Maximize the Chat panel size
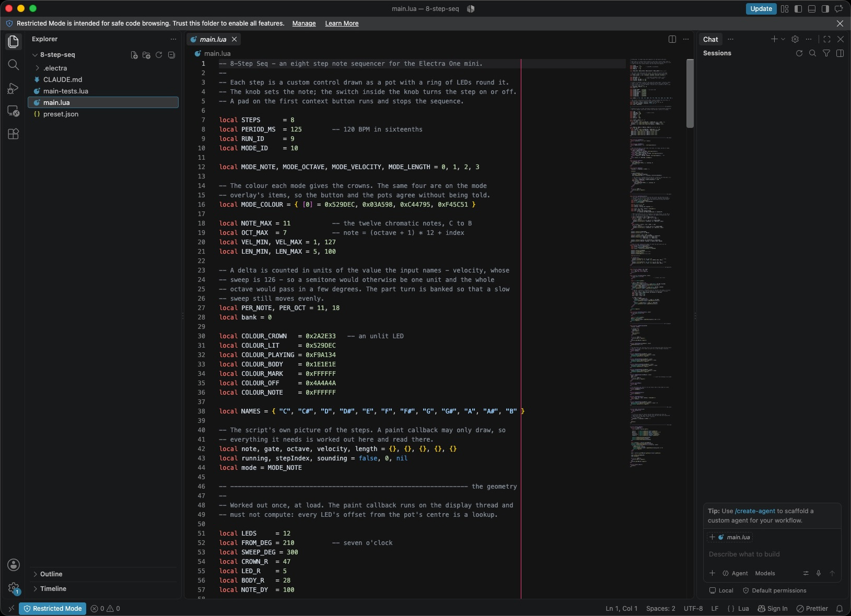Screen dimensions: 851x616 coord(827,39)
